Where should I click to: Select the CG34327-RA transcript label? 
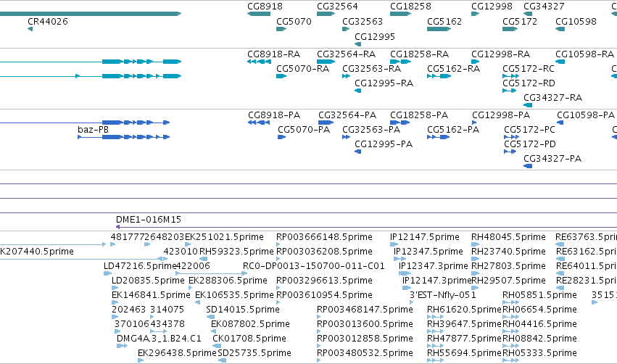pos(552,98)
